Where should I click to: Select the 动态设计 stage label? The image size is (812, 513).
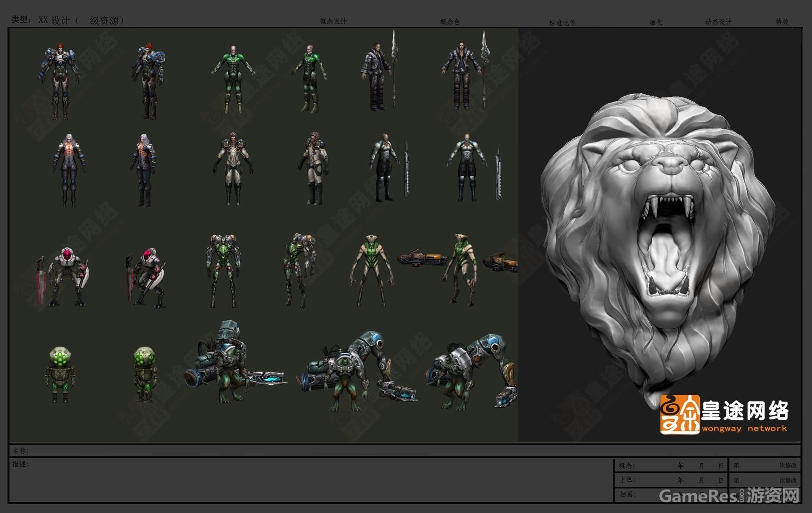point(718,22)
